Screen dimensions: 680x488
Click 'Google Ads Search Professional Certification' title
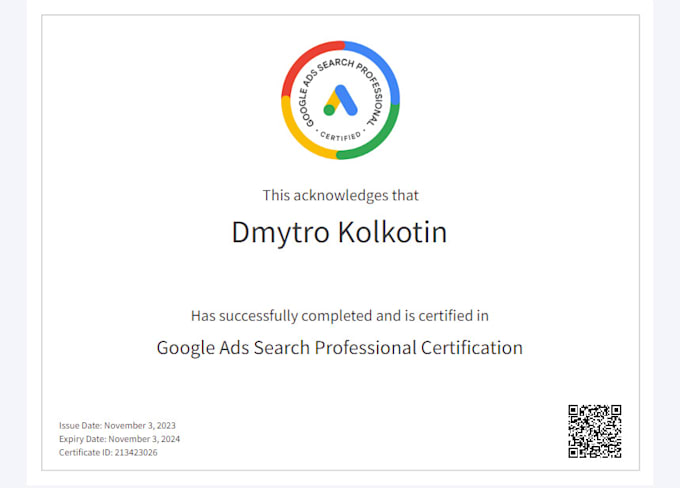click(x=340, y=348)
